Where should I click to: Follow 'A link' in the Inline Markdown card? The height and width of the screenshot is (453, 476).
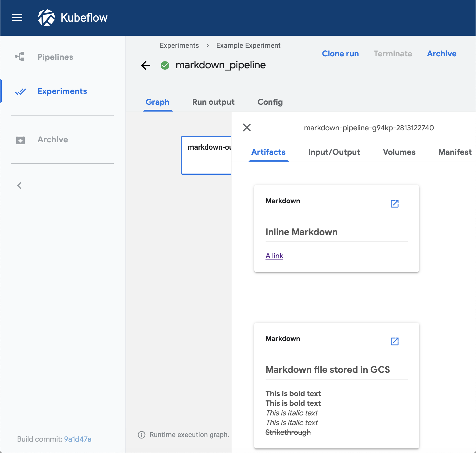[274, 256]
